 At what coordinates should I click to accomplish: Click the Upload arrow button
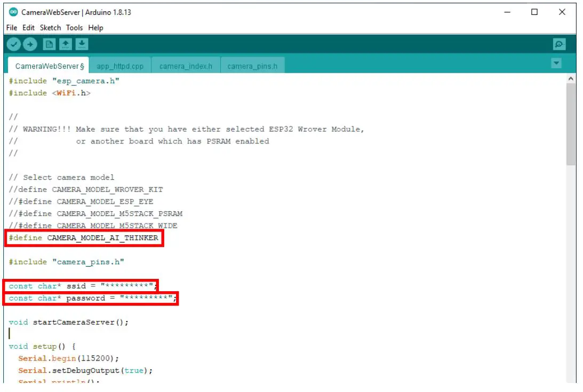[x=30, y=45]
